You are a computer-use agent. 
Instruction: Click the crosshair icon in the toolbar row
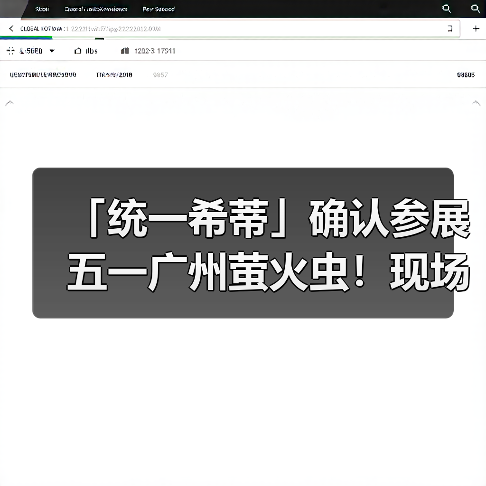point(11,51)
